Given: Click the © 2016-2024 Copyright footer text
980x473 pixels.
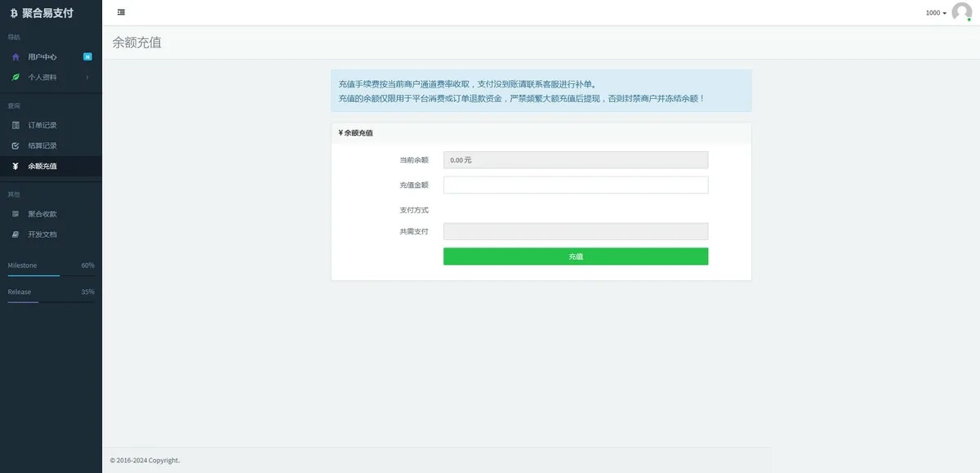Looking at the screenshot, I should tap(145, 460).
